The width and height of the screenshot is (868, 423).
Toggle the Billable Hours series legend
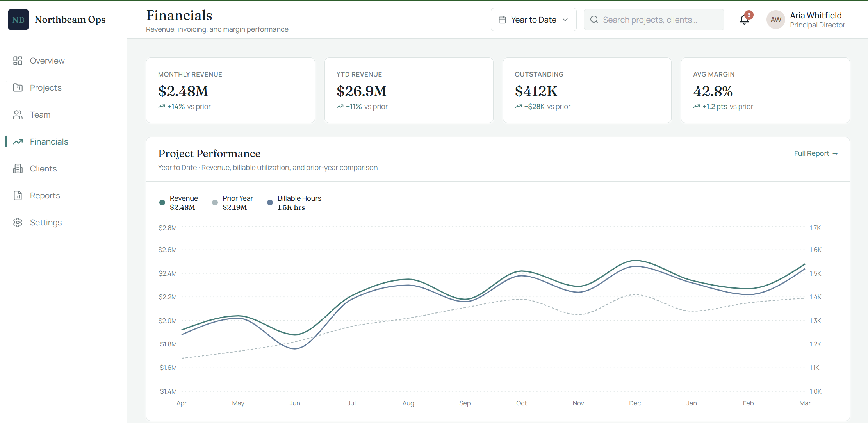click(294, 203)
